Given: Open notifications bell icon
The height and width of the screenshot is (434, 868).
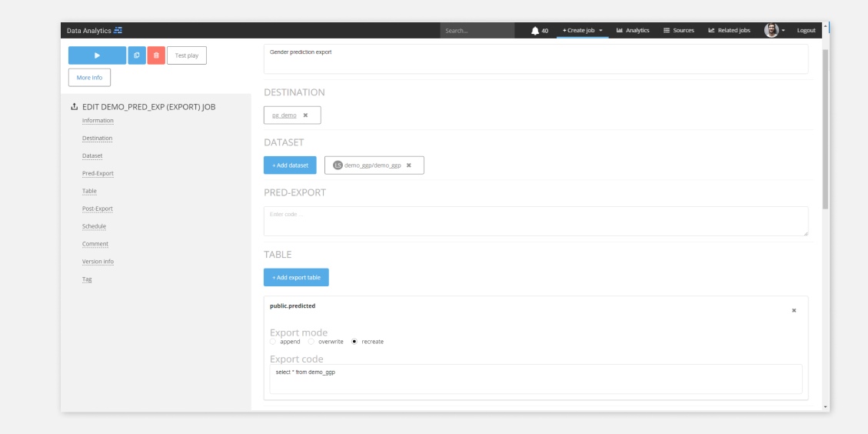Looking at the screenshot, I should (x=535, y=30).
